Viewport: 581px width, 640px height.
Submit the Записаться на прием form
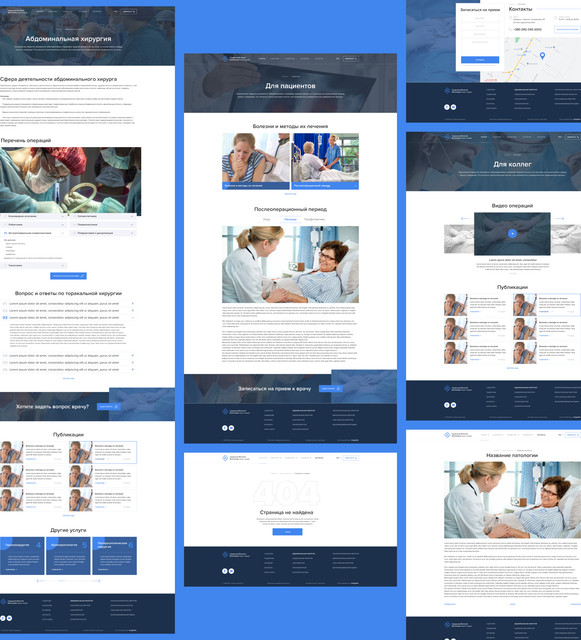(480, 60)
